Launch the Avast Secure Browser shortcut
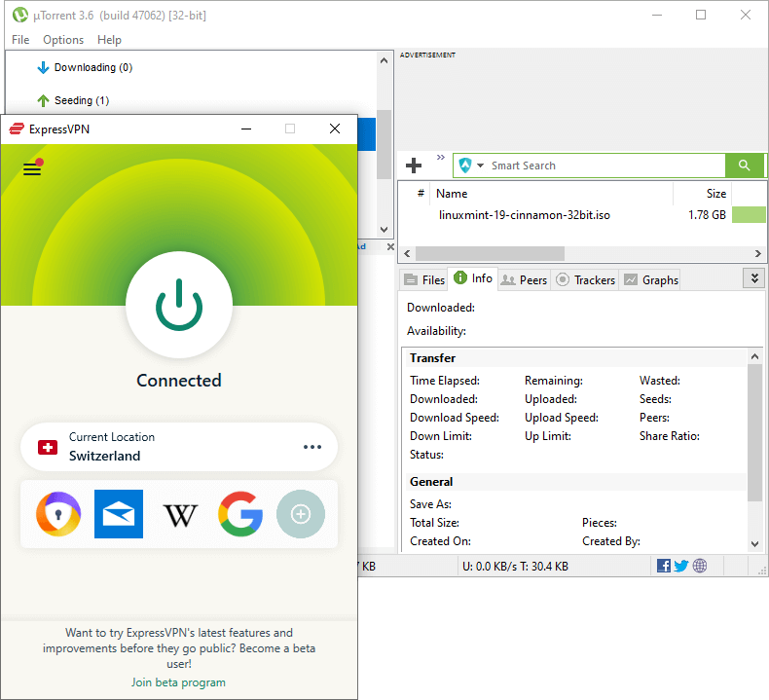 coord(58,514)
